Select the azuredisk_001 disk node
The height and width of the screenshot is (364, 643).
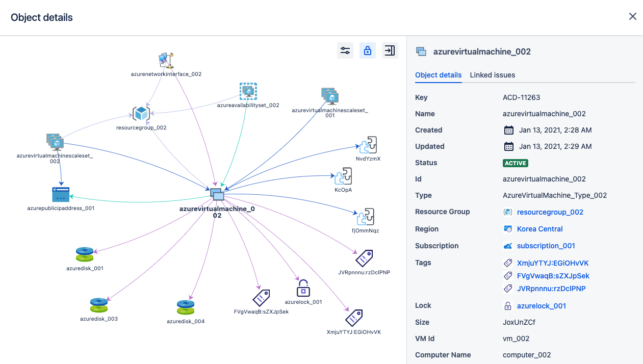click(85, 254)
